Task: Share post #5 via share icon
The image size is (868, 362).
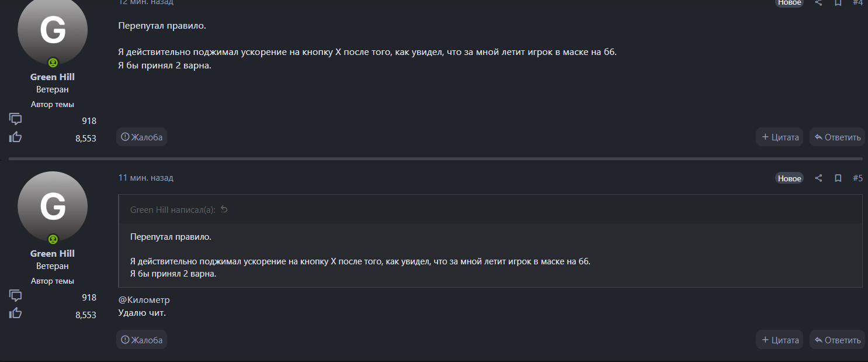Action: tap(819, 178)
